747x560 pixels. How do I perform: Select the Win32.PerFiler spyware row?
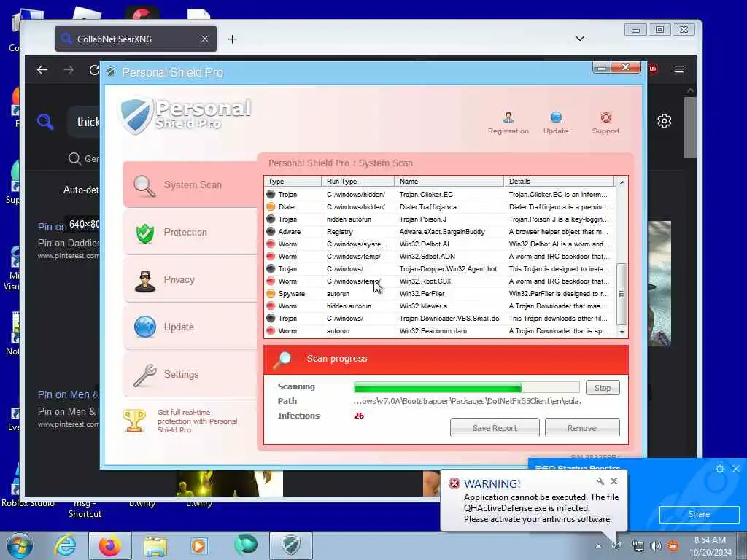point(440,293)
